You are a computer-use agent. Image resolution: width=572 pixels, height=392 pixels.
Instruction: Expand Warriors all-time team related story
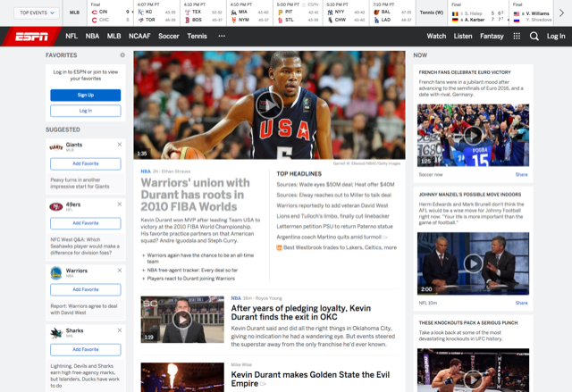(198, 258)
